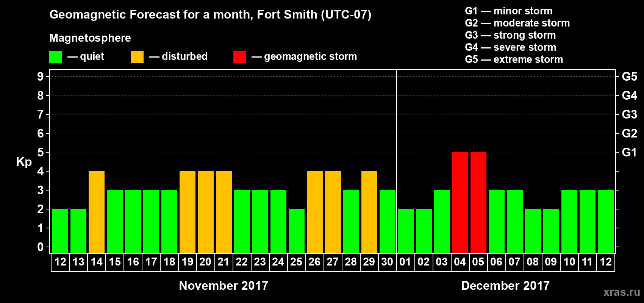Click the green bar for November 12
The height and width of the screenshot is (303, 644).
pos(60,231)
